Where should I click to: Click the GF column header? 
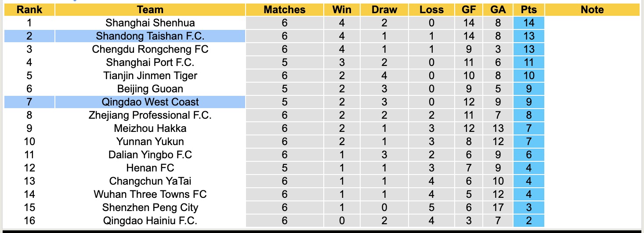click(x=469, y=10)
